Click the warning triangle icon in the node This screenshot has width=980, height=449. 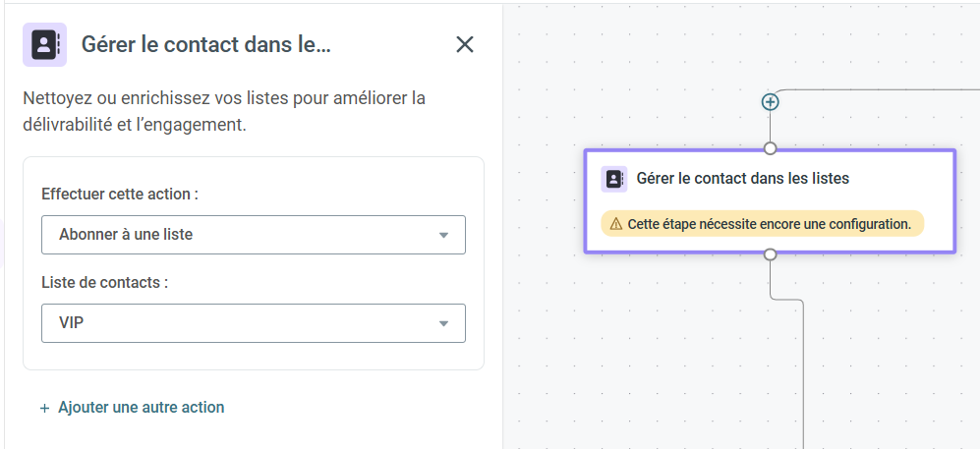(x=616, y=224)
